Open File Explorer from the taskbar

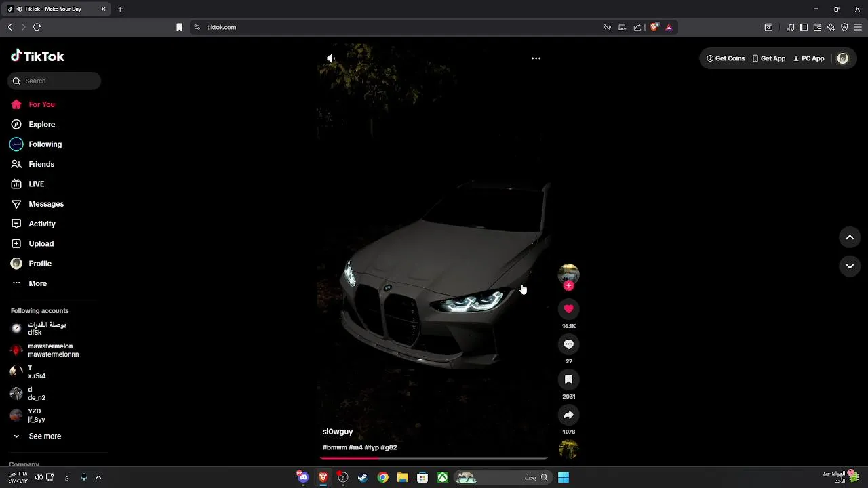click(402, 478)
